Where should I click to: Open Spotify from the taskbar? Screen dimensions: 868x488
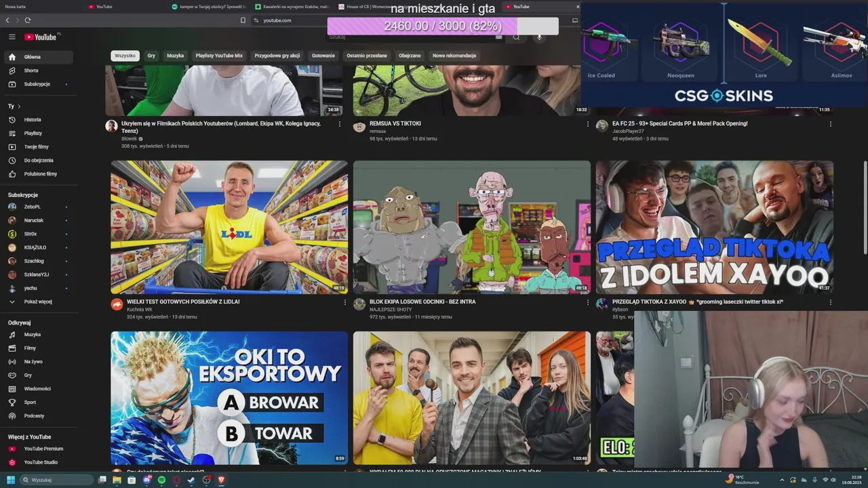161,480
